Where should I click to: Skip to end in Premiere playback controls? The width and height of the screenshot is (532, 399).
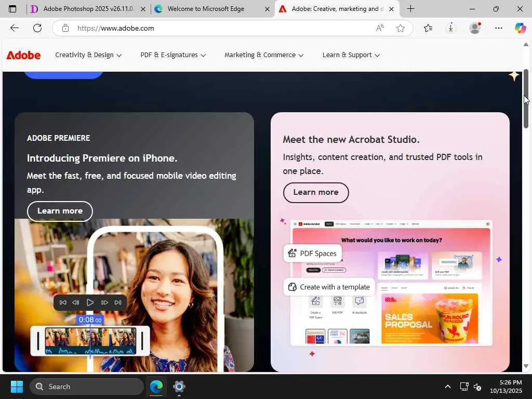[118, 302]
